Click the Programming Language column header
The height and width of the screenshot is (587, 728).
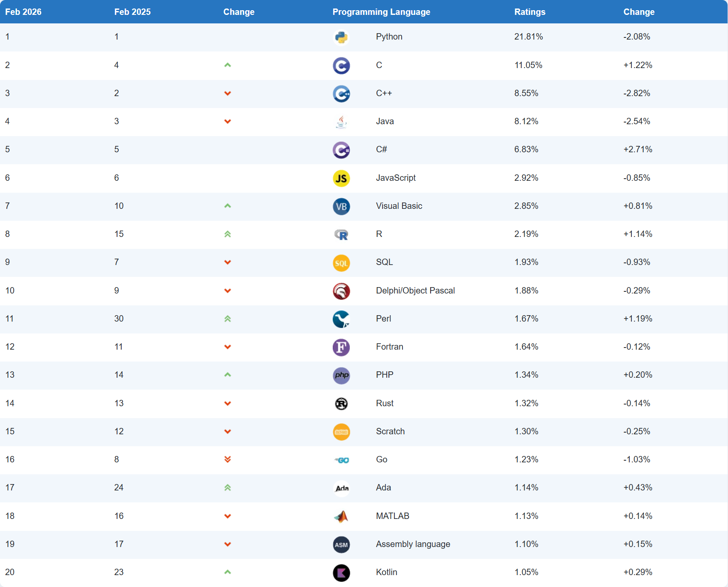click(x=381, y=12)
